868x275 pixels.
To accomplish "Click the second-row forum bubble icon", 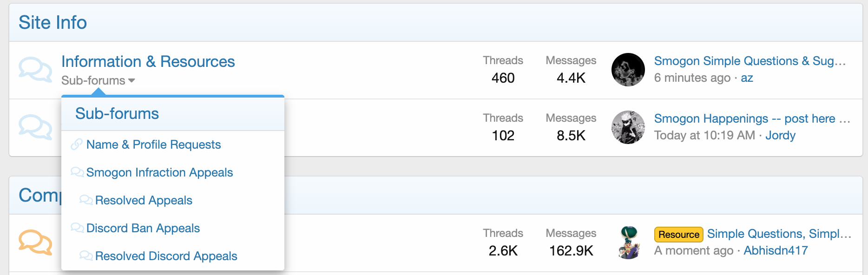I will pos(35,127).
